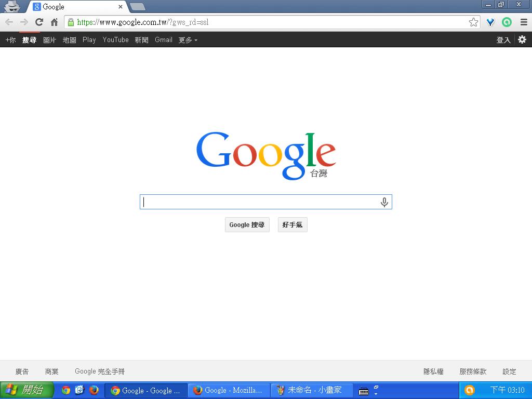Launch Firefox from the quick launch bar
This screenshot has height=399, width=532.
94,390
